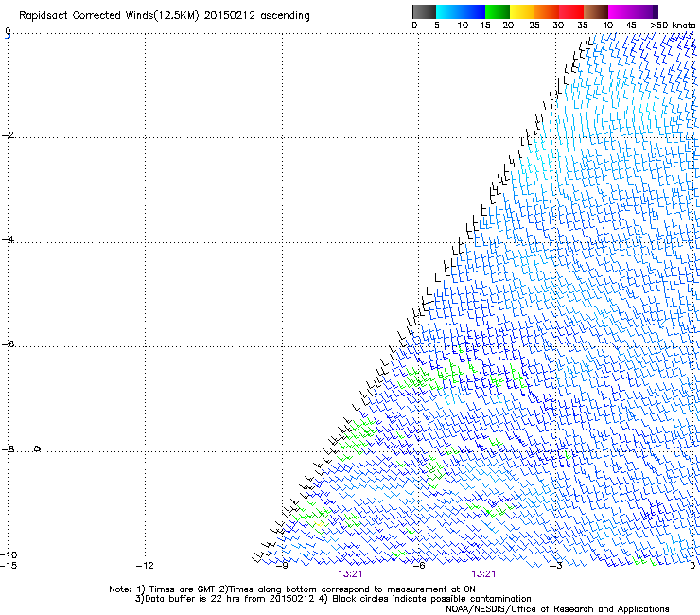This screenshot has height=615, width=700.
Task: Click the orange 25-30 knots color band
Action: click(x=547, y=11)
